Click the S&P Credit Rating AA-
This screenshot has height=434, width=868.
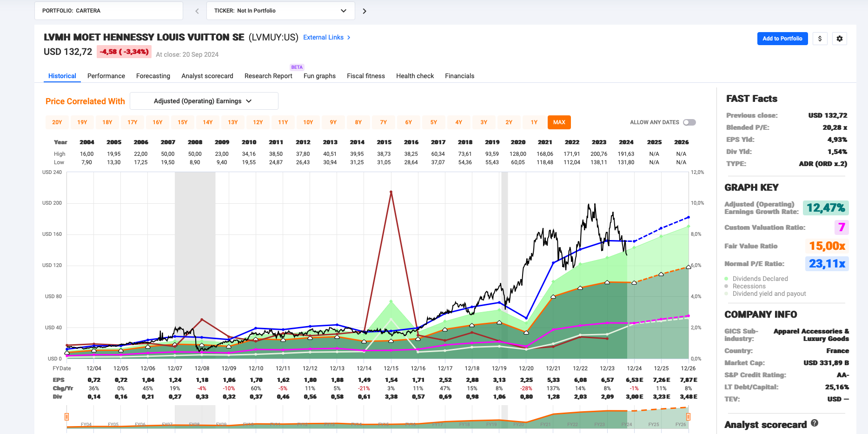(843, 375)
